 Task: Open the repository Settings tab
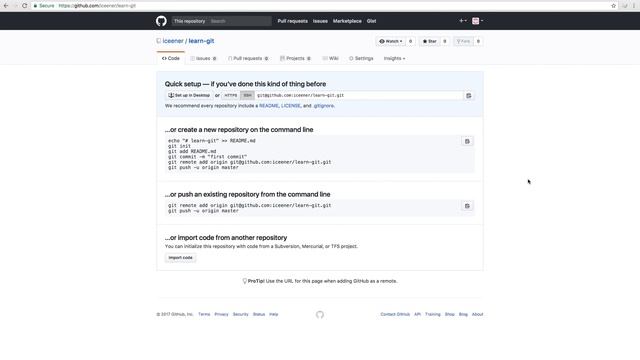point(361,58)
